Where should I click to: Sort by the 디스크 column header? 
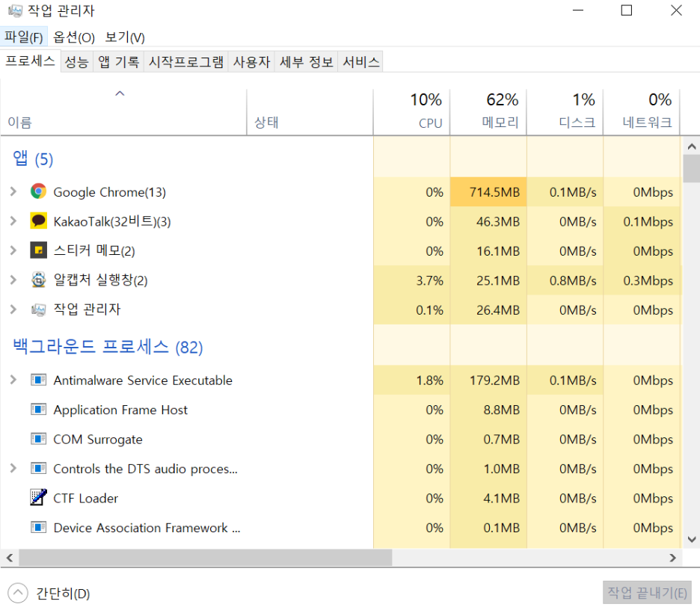click(x=565, y=111)
